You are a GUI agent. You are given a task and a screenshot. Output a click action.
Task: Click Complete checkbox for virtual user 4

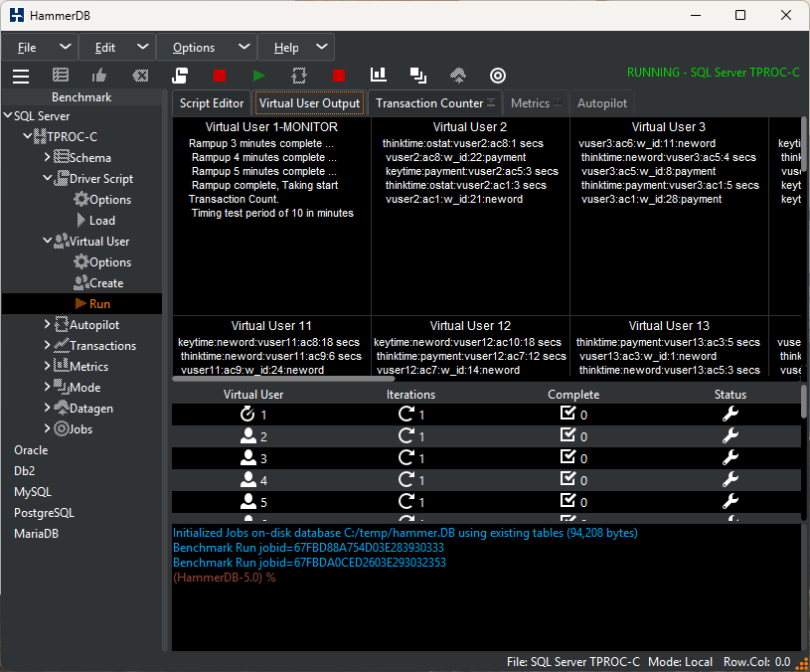pos(568,480)
